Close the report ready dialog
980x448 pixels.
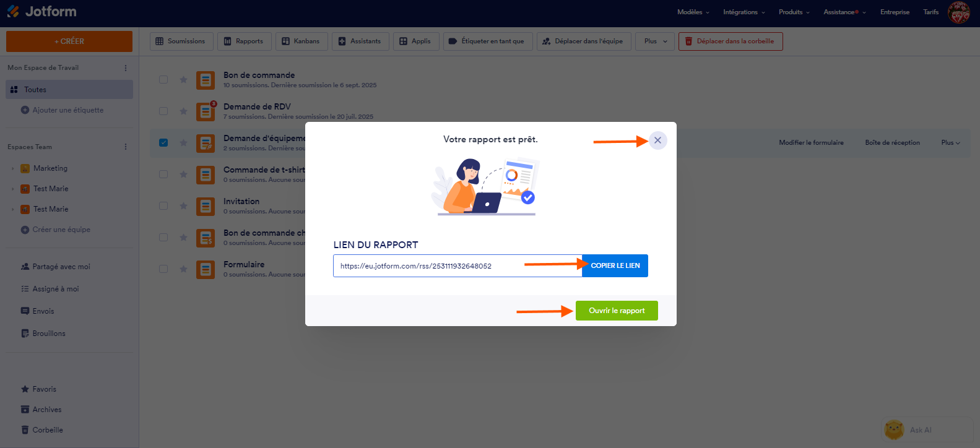[x=657, y=140]
